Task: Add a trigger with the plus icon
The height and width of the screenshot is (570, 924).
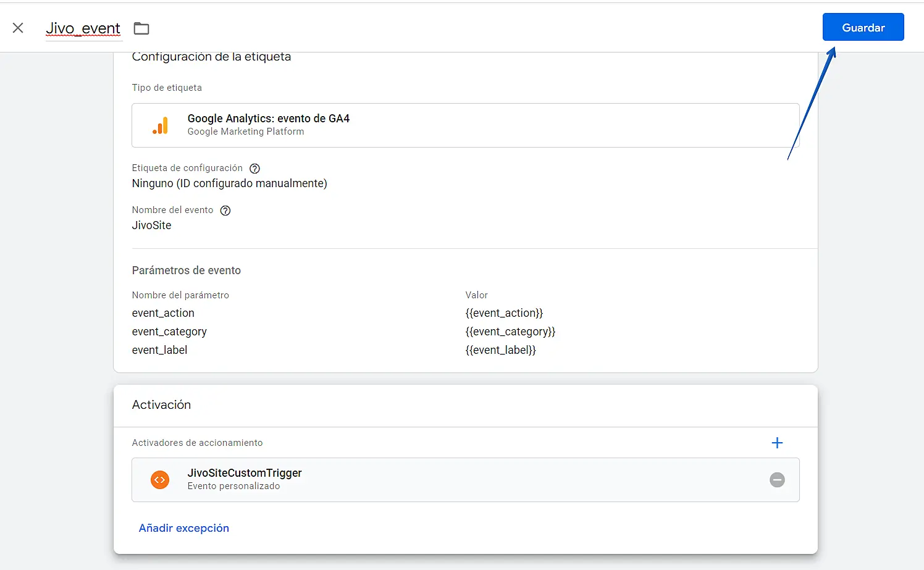Action: [x=777, y=443]
